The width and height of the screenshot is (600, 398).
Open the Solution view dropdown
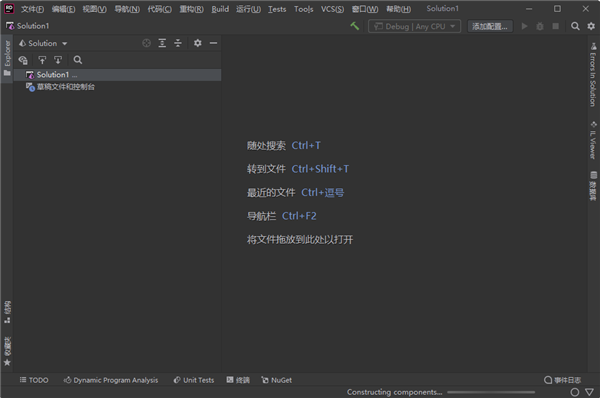(43, 43)
